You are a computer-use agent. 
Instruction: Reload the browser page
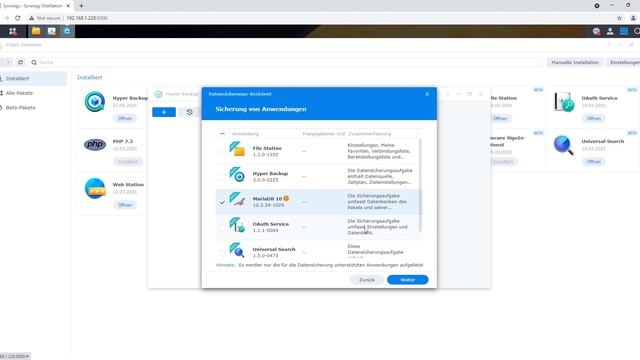18,18
